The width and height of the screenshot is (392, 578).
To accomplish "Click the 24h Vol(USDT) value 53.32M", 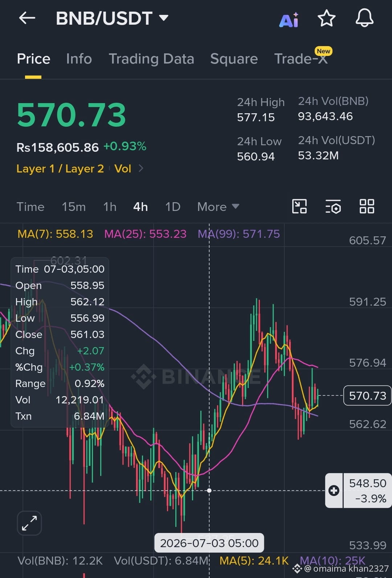I will pyautogui.click(x=318, y=155).
